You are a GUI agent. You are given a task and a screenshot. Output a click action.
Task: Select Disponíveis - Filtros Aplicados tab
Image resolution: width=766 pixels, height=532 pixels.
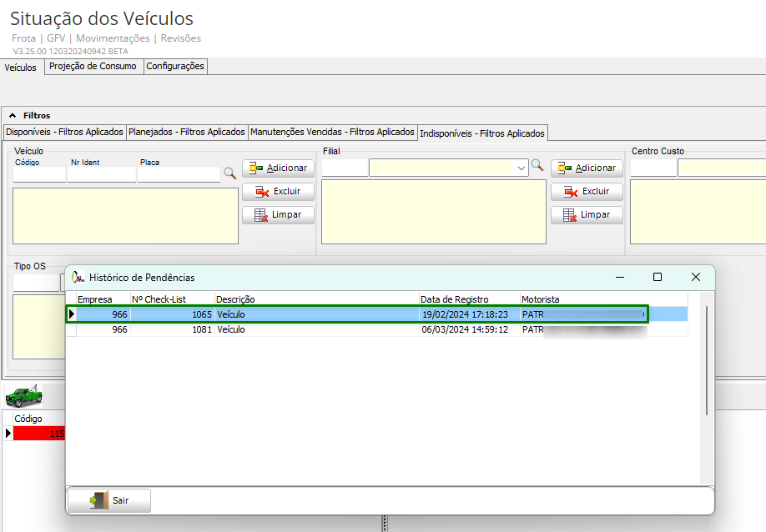point(64,132)
